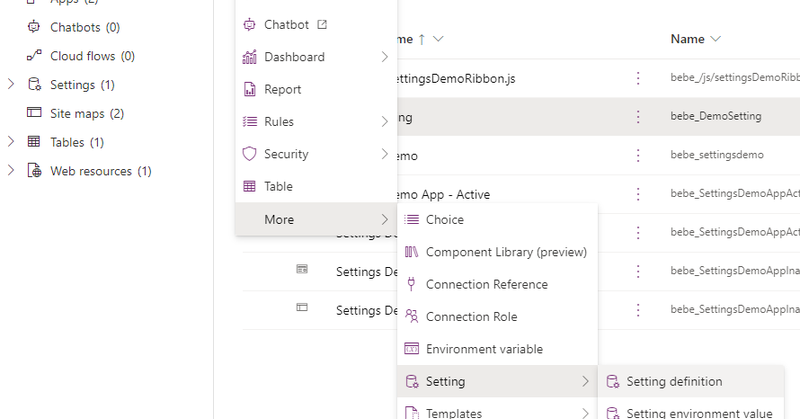The image size is (800, 419).
Task: Click the Setting environment value icon
Action: tap(612, 412)
